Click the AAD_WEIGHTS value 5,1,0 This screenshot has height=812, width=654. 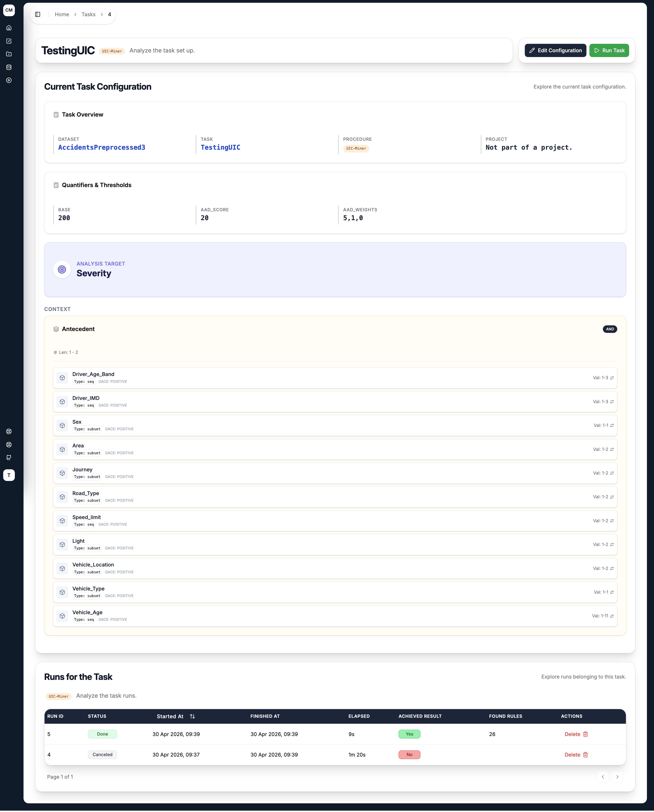coord(353,218)
